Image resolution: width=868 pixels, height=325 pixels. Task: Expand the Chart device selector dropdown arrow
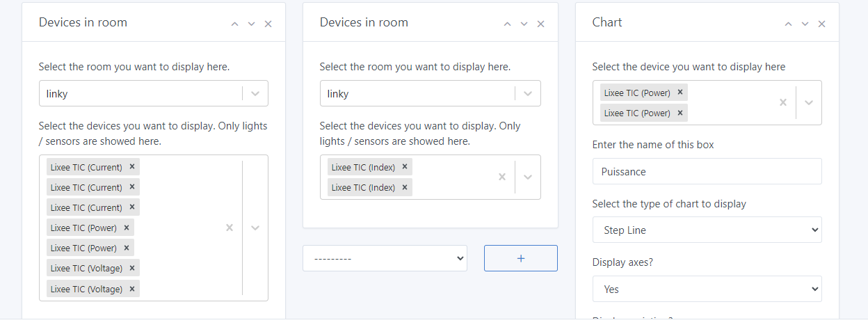click(x=808, y=102)
